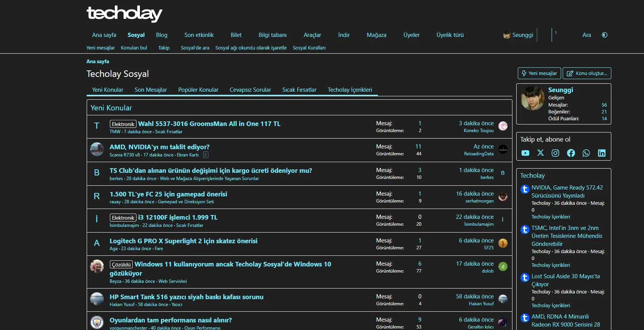The width and height of the screenshot is (644, 330).
Task: Click the 'T' avatar of the Wahl GroomsMan thread
Action: click(97, 126)
